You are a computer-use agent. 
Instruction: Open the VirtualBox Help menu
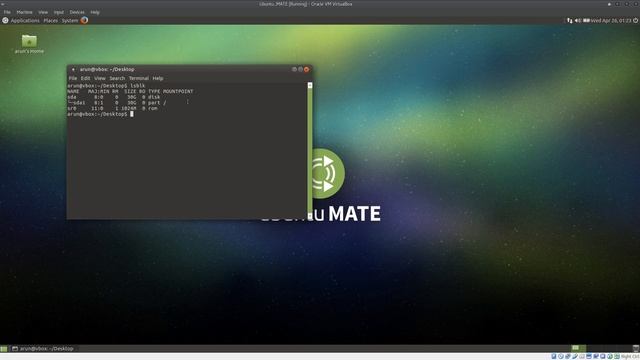[95, 12]
